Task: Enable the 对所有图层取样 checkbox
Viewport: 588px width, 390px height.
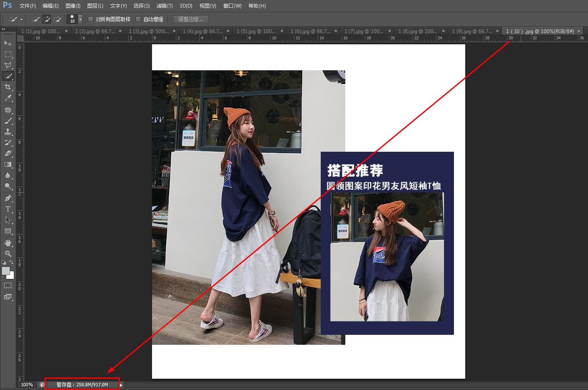Action: [90, 19]
